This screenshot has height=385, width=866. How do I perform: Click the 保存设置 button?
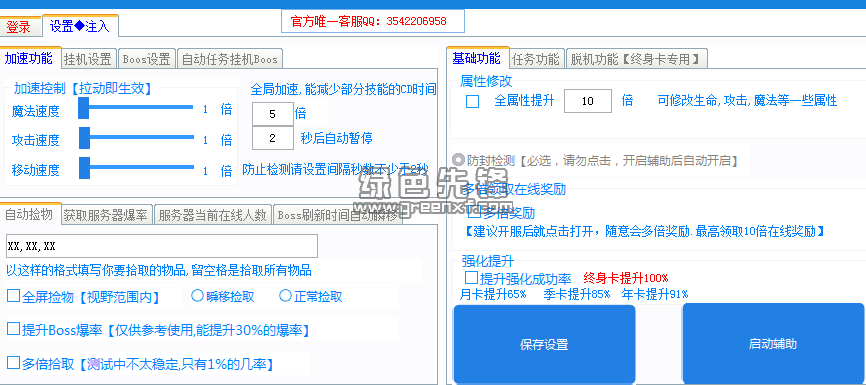click(544, 345)
